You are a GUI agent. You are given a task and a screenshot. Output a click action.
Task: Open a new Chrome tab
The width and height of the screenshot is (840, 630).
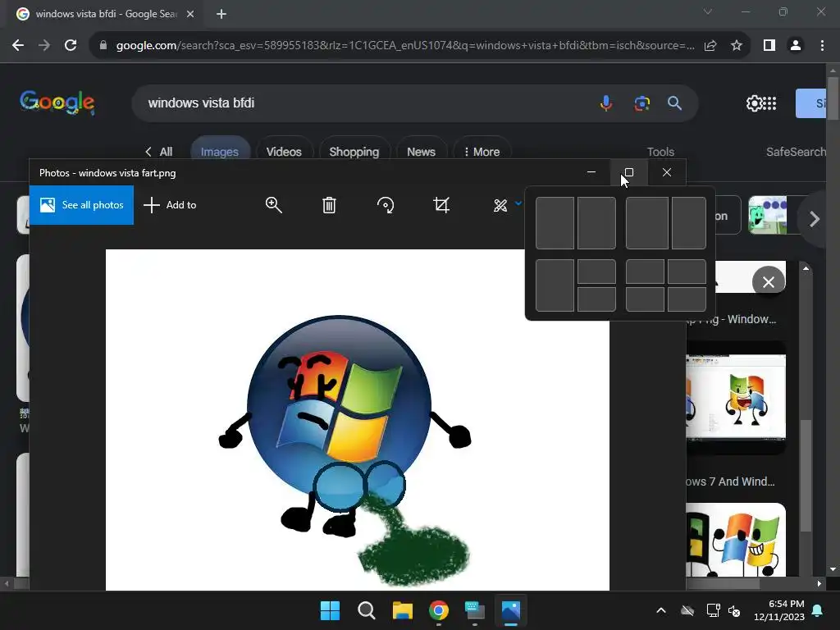coord(221,14)
